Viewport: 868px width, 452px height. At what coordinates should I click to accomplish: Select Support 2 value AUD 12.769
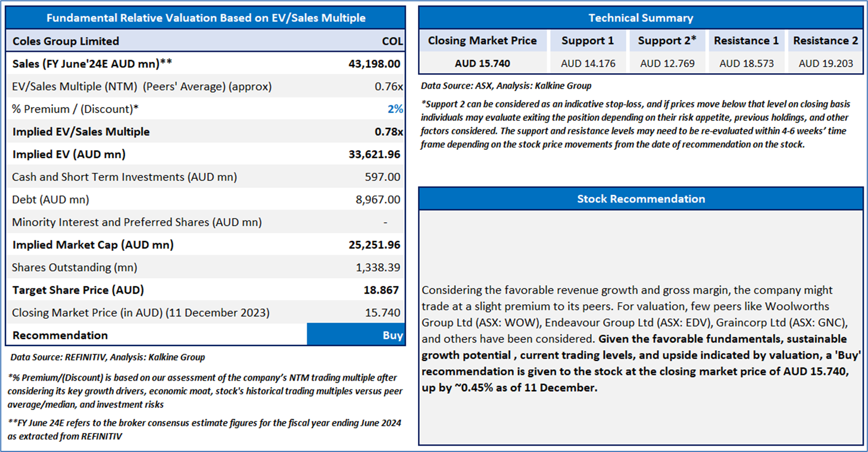click(667, 63)
